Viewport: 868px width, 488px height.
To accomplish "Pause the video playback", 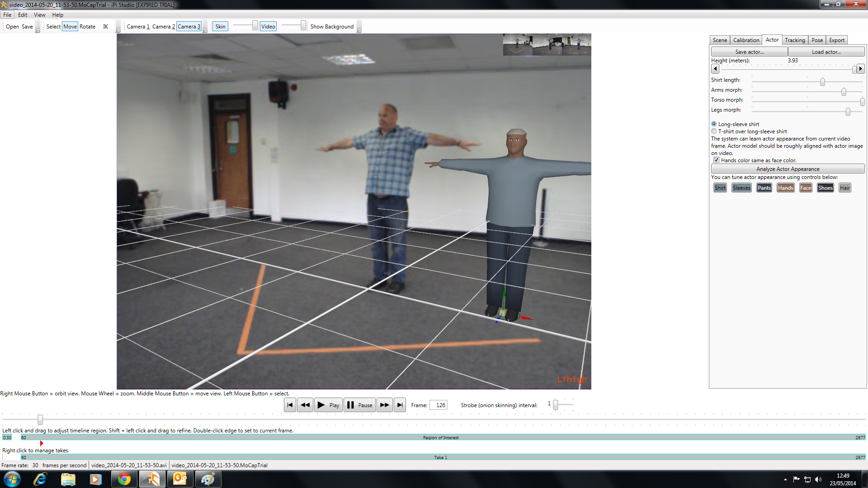I will [x=360, y=405].
